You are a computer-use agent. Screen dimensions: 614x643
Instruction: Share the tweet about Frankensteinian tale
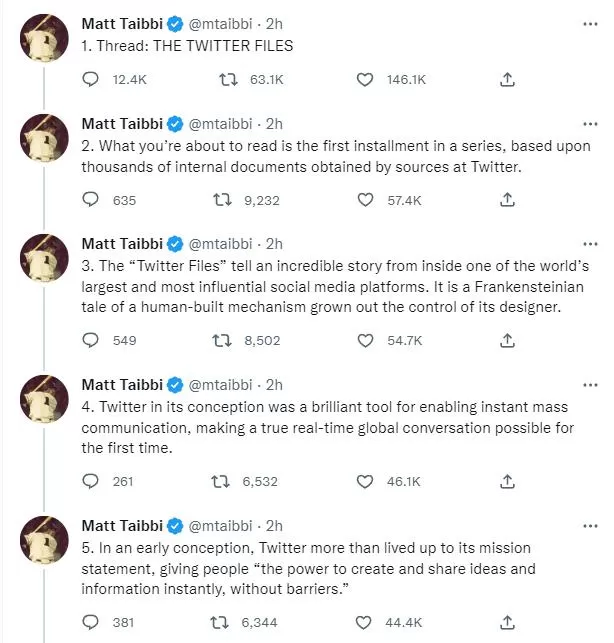[507, 340]
